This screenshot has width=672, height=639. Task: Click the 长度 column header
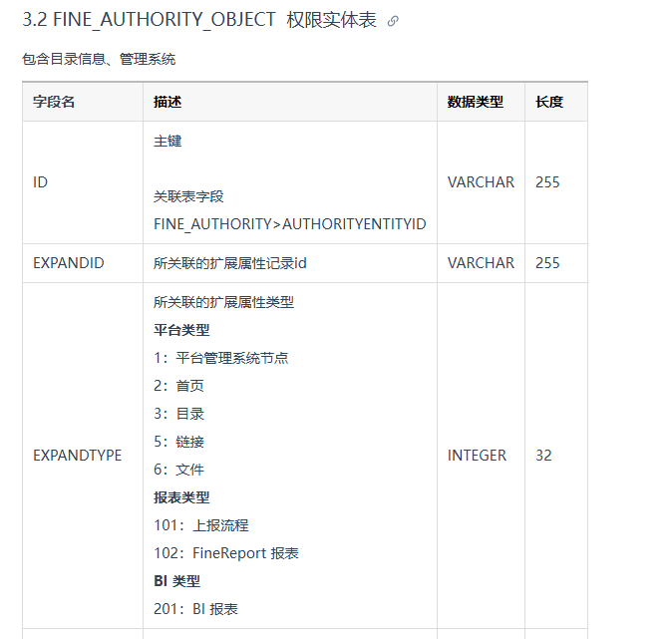549,102
